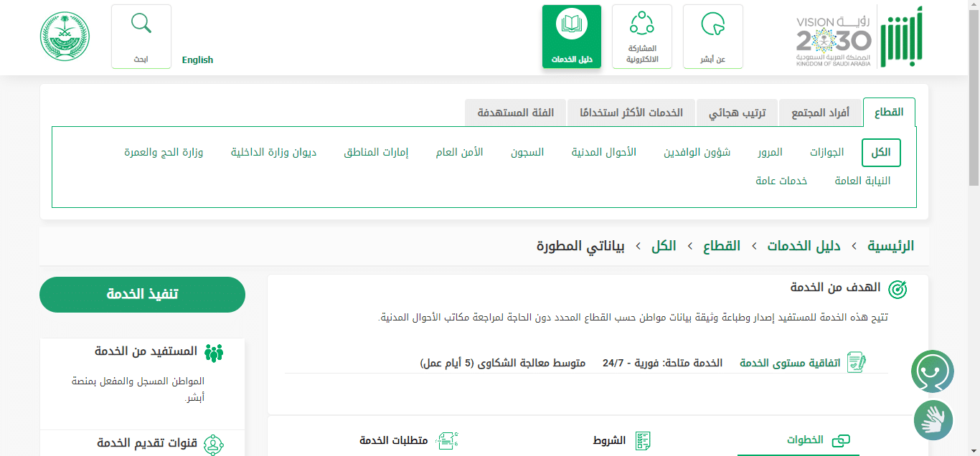
Task: Filter by الأحوال المدنية sector
Action: tap(604, 153)
